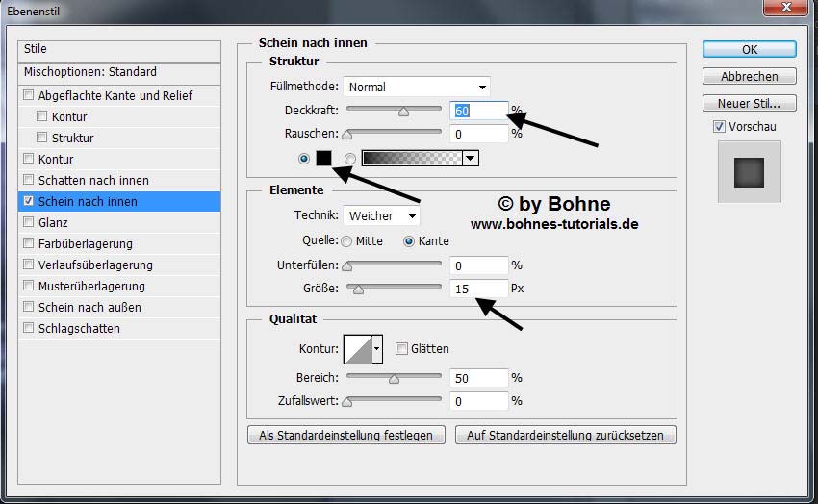Click Auf Standardeinstellung zurücksetzen button

[566, 436]
